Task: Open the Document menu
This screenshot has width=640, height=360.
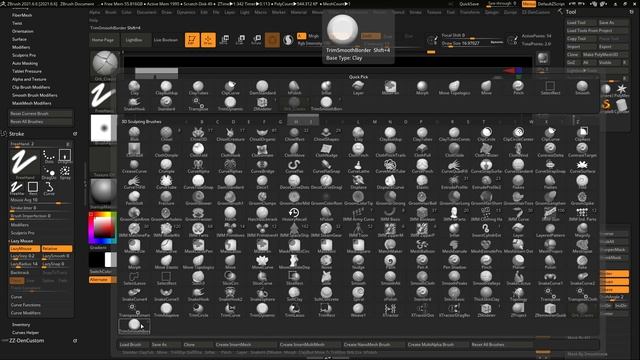Action: (147, 12)
